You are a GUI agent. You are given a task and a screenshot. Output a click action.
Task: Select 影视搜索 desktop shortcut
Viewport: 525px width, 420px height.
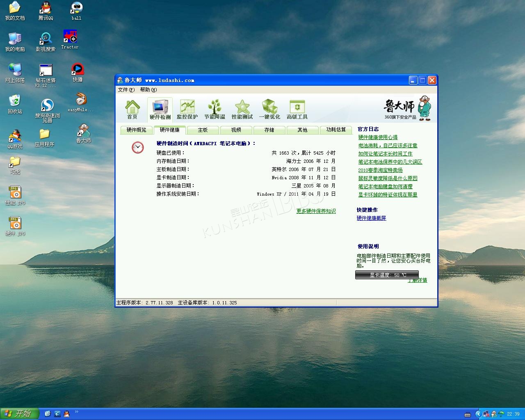click(46, 42)
